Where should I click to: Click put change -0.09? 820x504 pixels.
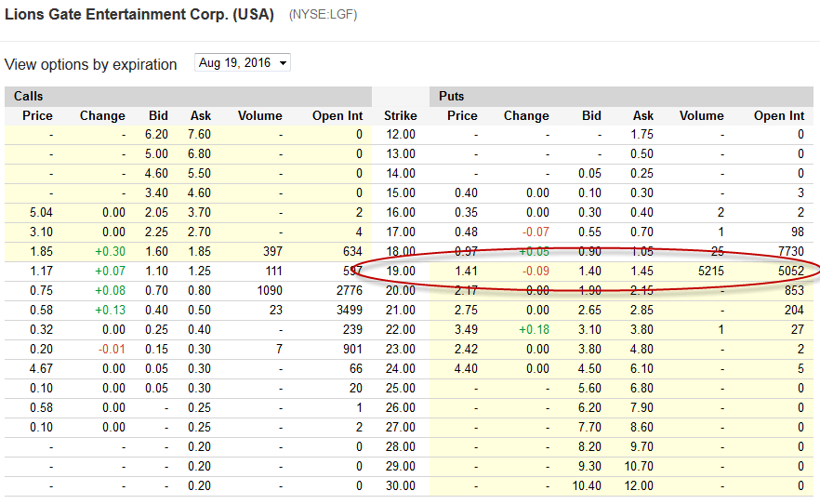pos(536,271)
